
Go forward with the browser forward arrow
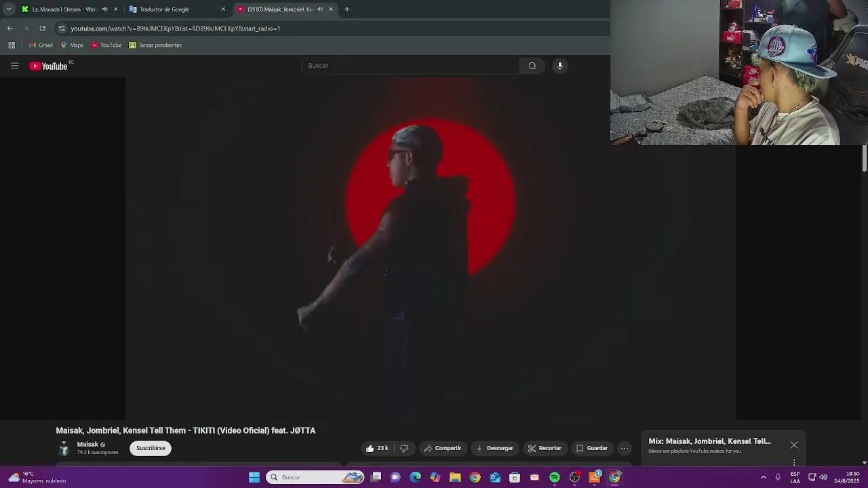point(26,28)
